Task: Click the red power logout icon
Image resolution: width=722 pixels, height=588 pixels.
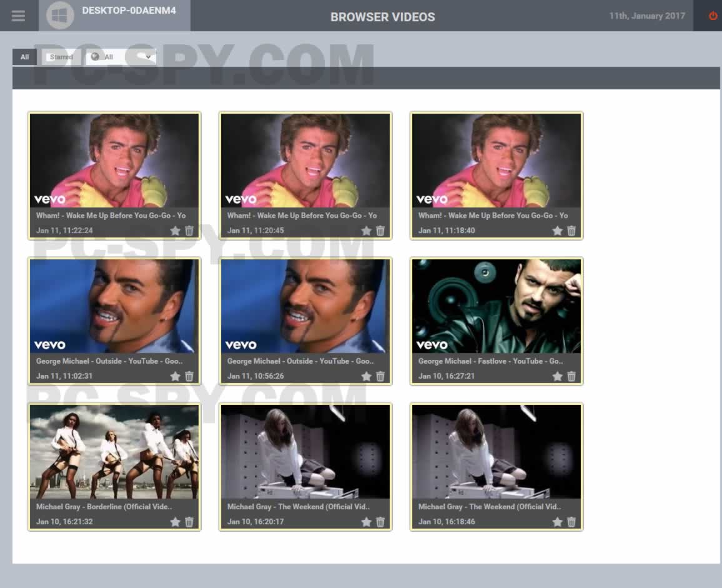Action: point(713,16)
